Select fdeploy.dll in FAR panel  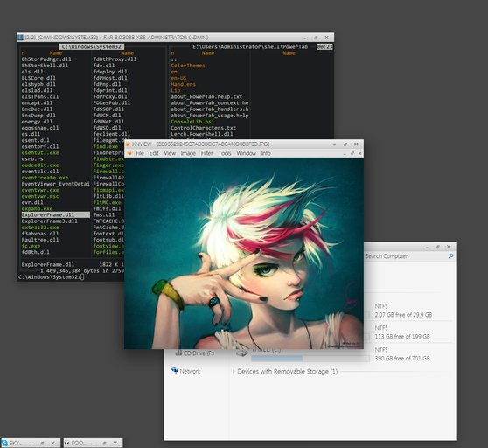(x=110, y=72)
